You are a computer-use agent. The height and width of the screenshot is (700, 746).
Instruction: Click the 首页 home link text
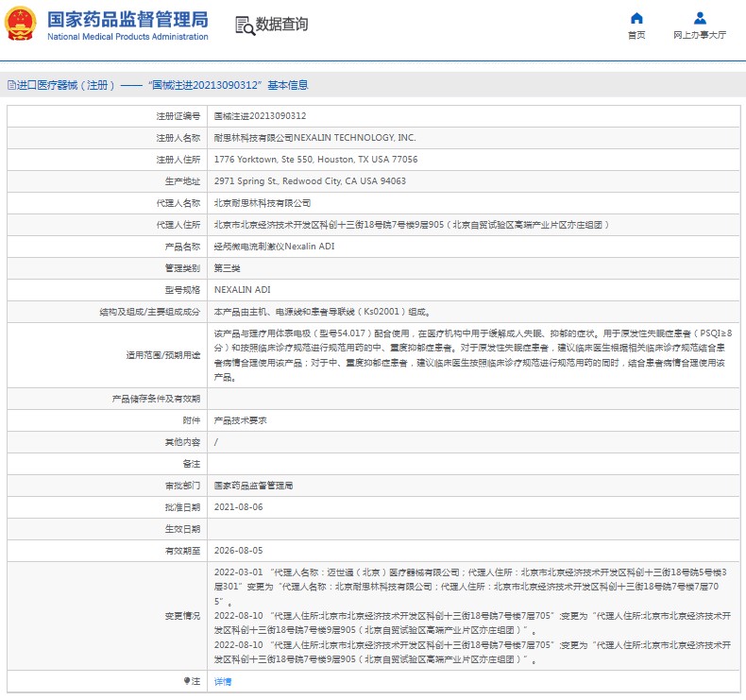click(x=636, y=35)
